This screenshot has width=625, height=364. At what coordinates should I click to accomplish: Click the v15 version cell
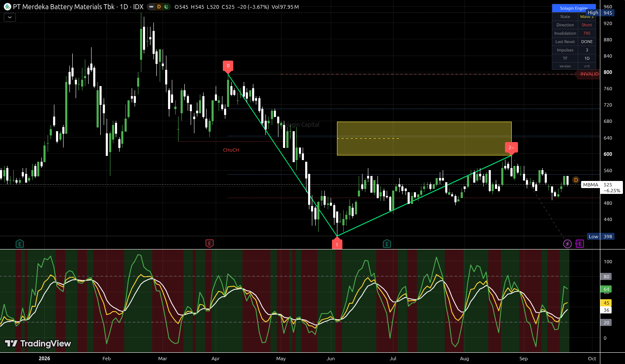tap(587, 66)
